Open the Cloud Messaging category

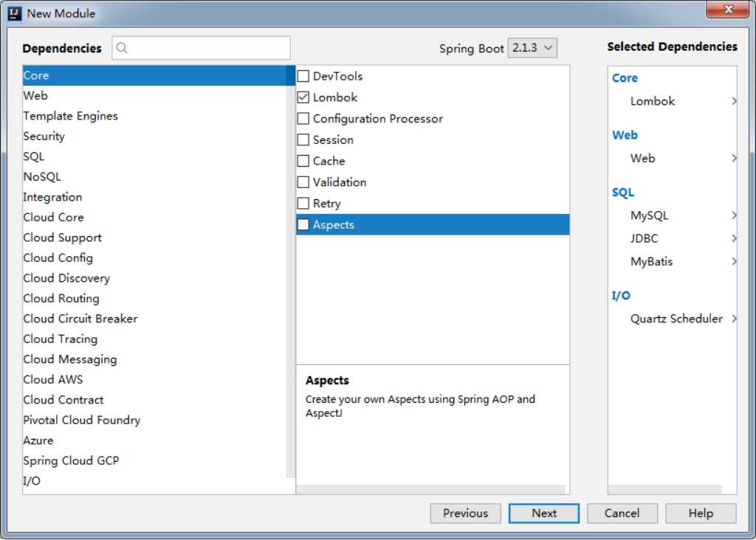pos(154,359)
